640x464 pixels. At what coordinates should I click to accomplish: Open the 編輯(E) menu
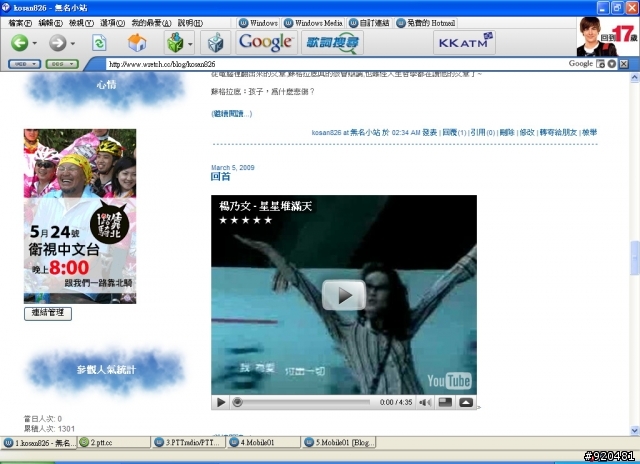coord(51,23)
